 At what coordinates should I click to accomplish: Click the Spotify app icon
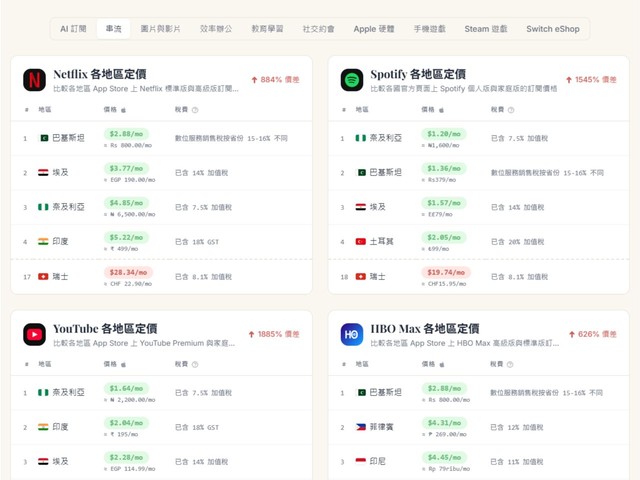coord(351,80)
